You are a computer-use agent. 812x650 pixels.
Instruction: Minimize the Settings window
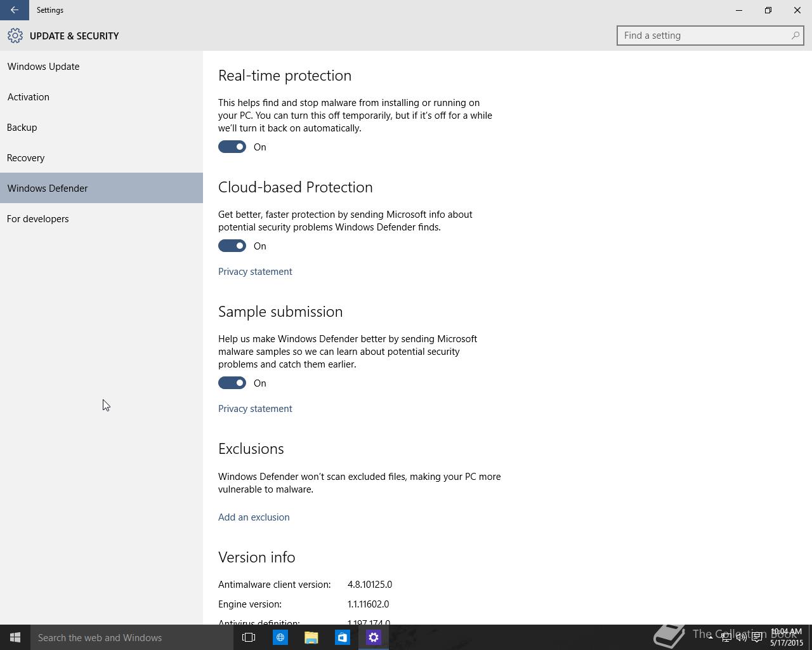pos(739,10)
